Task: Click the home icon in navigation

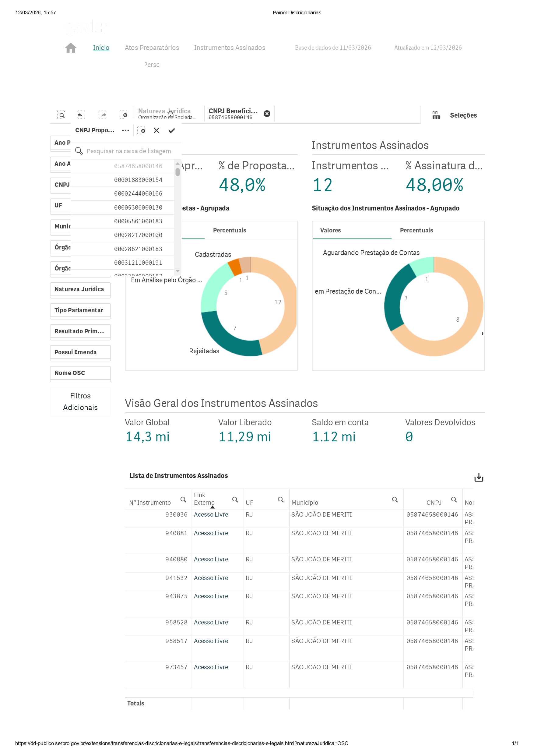Action: tap(70, 48)
